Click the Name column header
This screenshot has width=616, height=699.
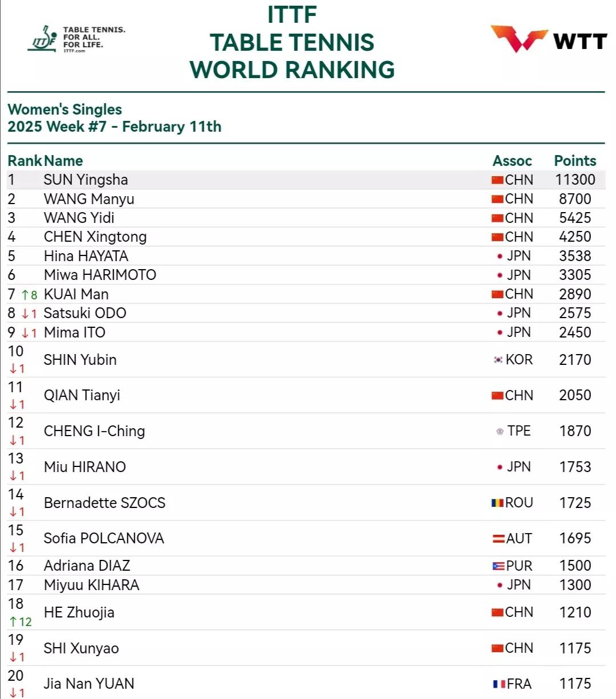(x=63, y=161)
